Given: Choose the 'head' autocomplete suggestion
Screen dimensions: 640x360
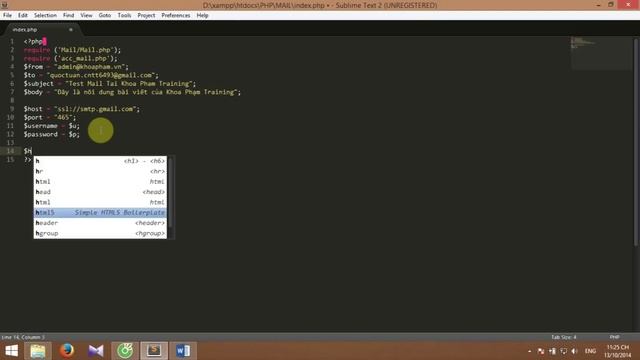Looking at the screenshot, I should point(100,192).
